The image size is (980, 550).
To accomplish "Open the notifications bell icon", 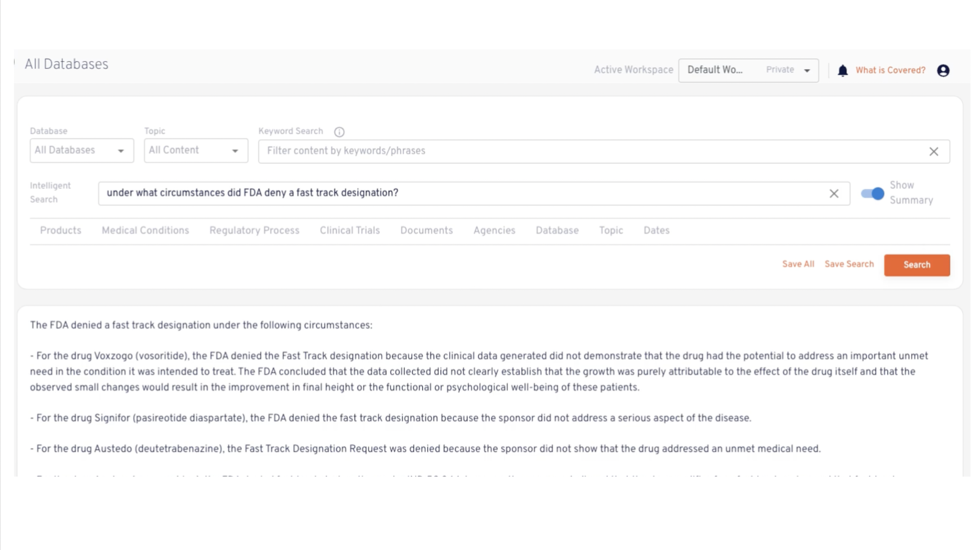I will coord(842,70).
